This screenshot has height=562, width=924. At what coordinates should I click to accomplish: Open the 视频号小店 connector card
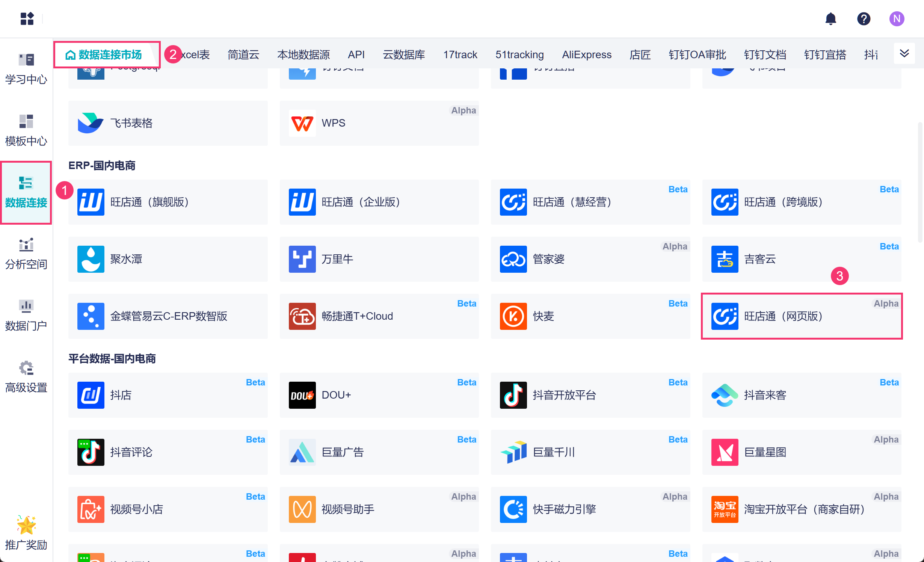click(x=168, y=509)
